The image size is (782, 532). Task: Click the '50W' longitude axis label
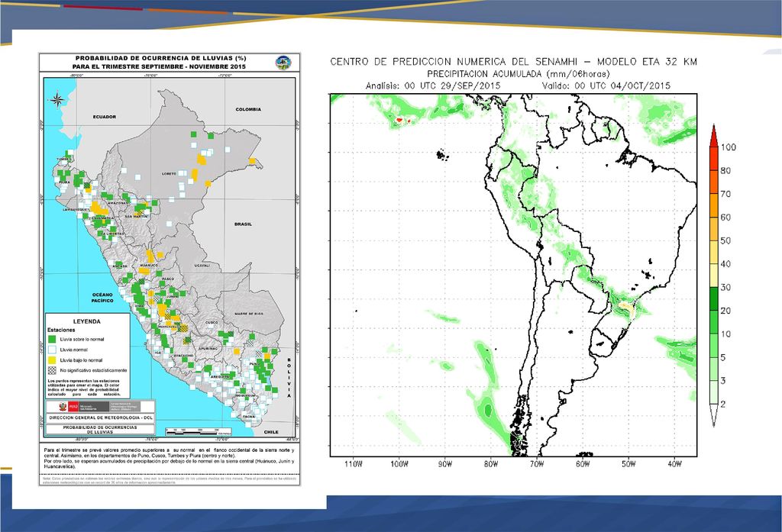(x=629, y=464)
